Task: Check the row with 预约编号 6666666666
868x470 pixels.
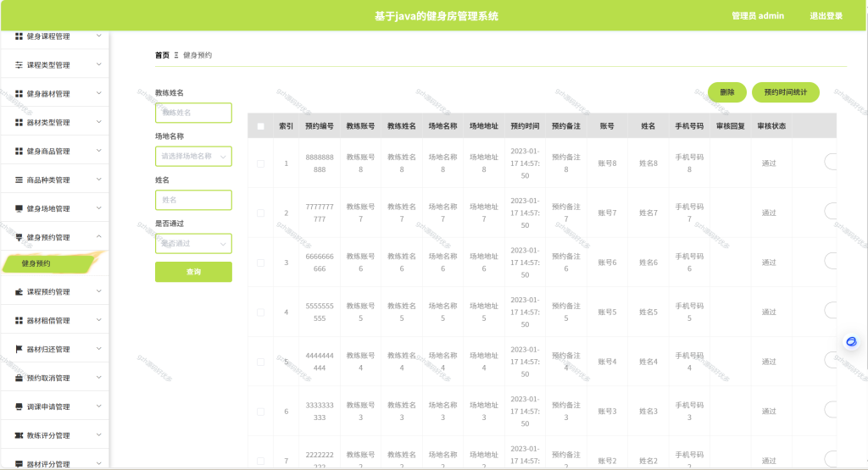Action: (x=261, y=263)
